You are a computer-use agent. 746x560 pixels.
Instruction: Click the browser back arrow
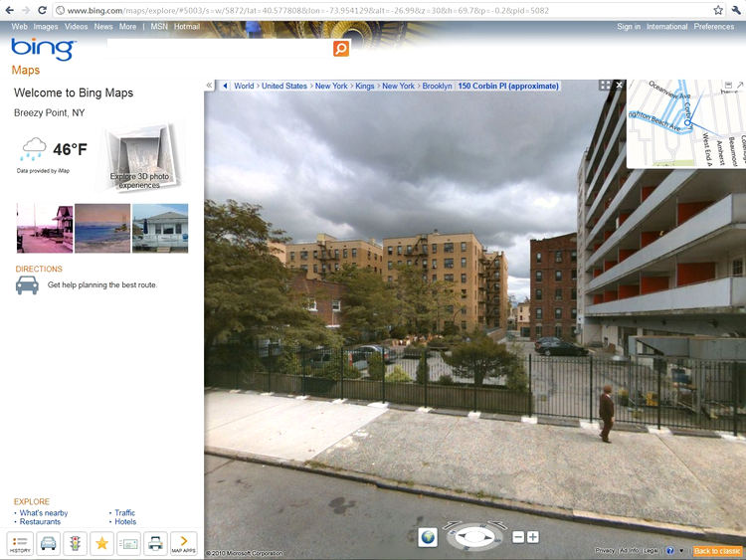pos(10,10)
